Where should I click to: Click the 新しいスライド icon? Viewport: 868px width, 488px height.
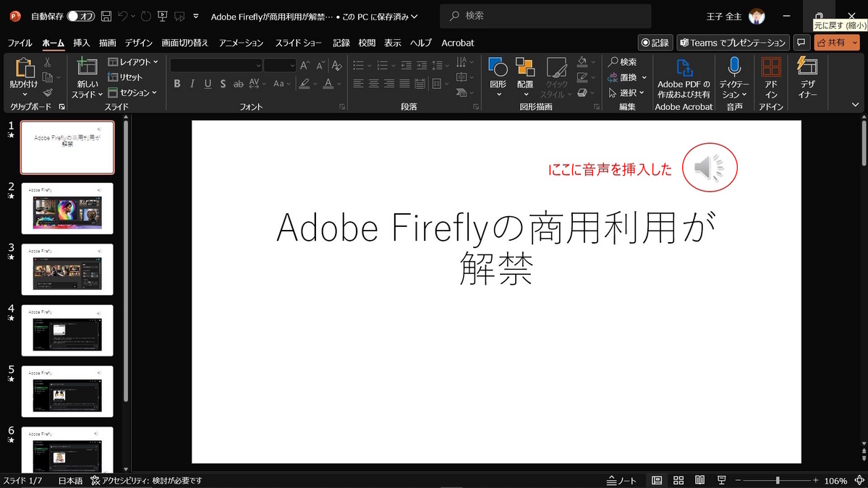(x=87, y=66)
